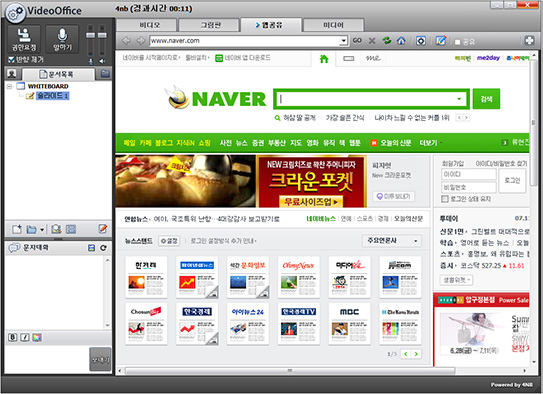Image resolution: width=543 pixels, height=394 pixels.
Task: Check the keep login state checkbox
Action: point(445,199)
